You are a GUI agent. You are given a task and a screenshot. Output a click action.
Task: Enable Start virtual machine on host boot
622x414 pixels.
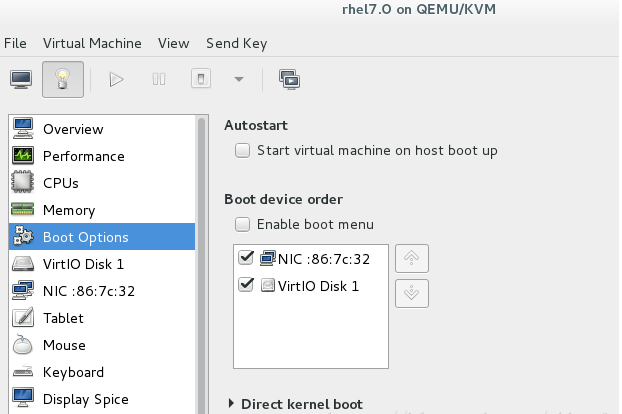tap(242, 151)
